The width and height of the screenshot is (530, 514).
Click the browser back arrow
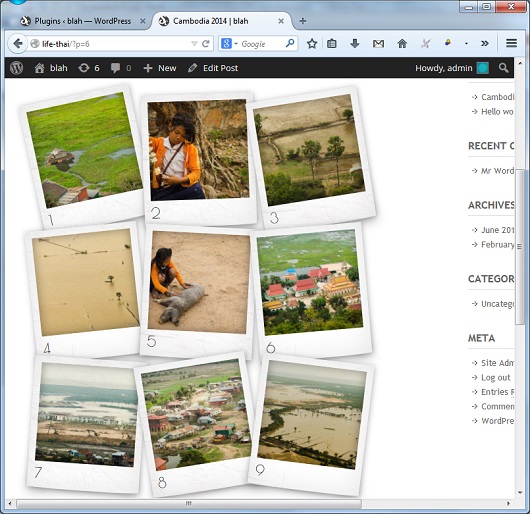17,44
